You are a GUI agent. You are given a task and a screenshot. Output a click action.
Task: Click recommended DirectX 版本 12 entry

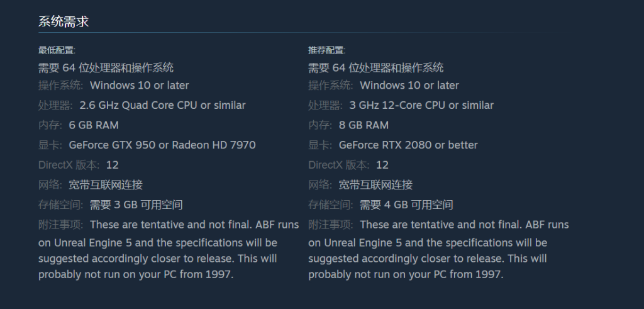[x=348, y=165]
